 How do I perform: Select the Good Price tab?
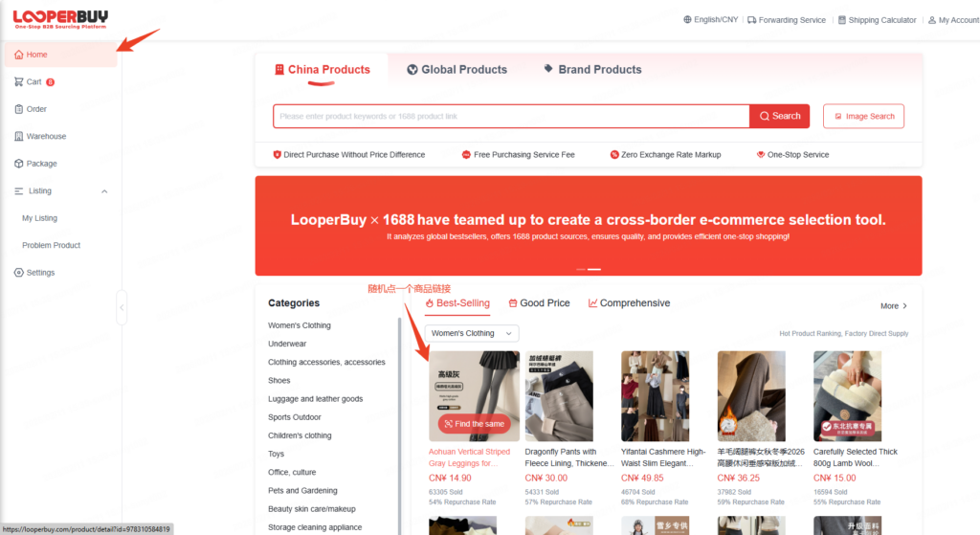[539, 303]
